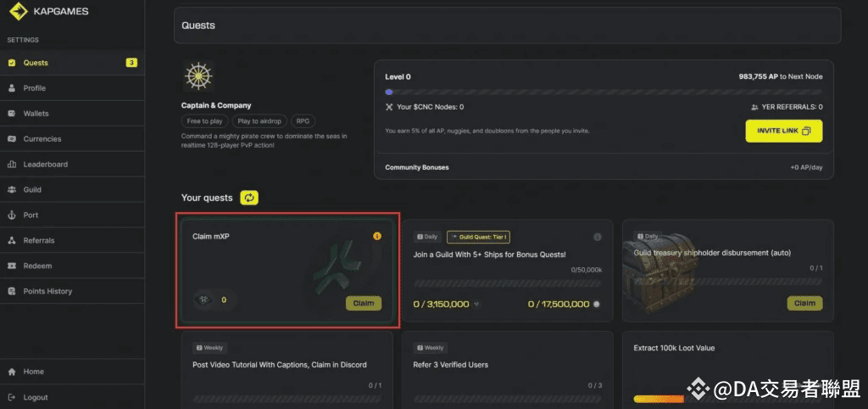Claim mXP with the Claim button
The image size is (868, 409).
coord(364,303)
